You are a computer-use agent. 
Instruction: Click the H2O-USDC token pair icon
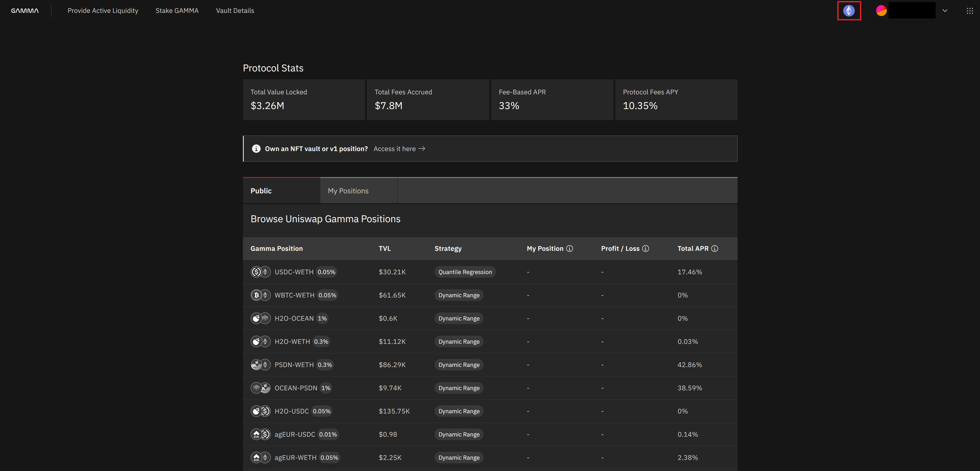(261, 411)
